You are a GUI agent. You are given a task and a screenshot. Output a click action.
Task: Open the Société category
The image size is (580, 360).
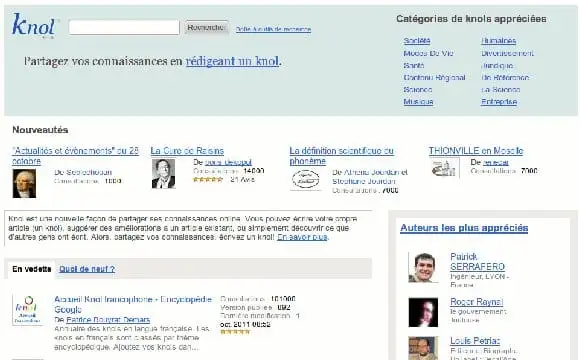[417, 41]
